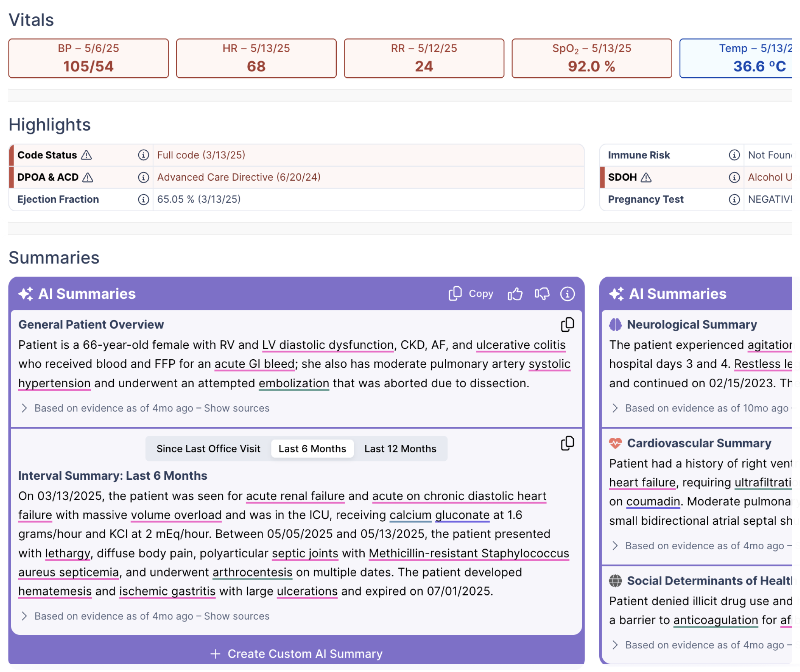Click the underlined term 'arthrocentesis'

coord(252,572)
